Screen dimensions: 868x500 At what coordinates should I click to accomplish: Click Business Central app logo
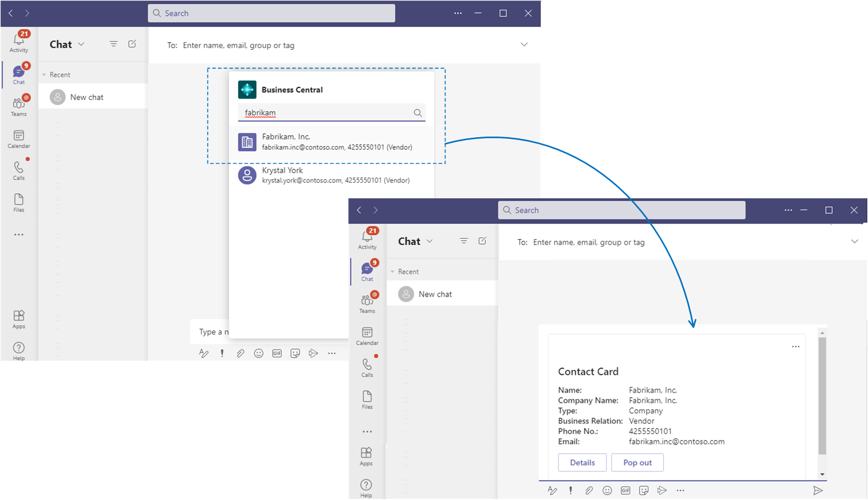tap(247, 90)
